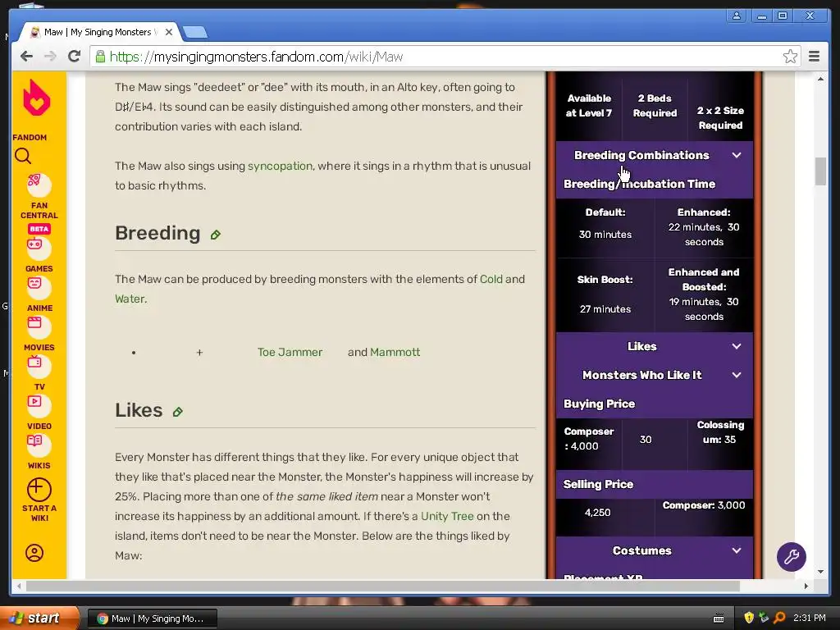Bookmark this page with the star
The width and height of the screenshot is (840, 630).
(790, 57)
